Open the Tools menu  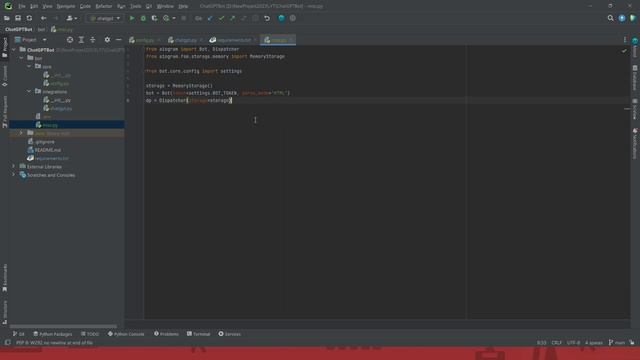(136, 7)
